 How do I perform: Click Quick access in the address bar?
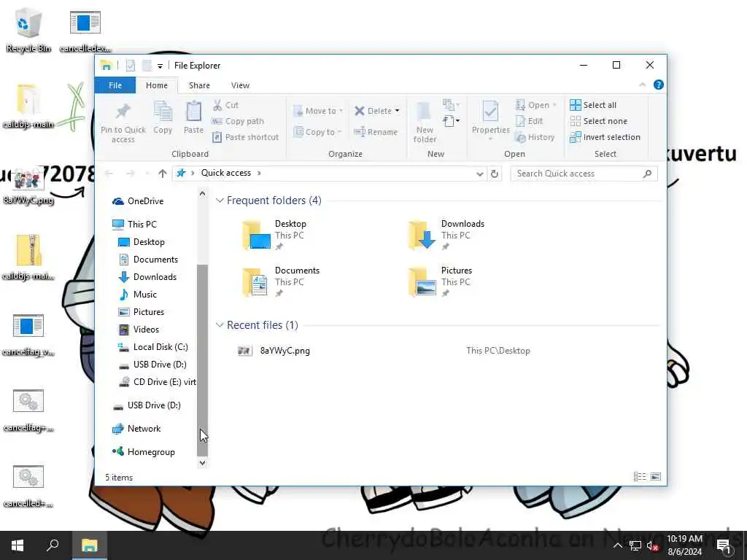[x=226, y=173]
